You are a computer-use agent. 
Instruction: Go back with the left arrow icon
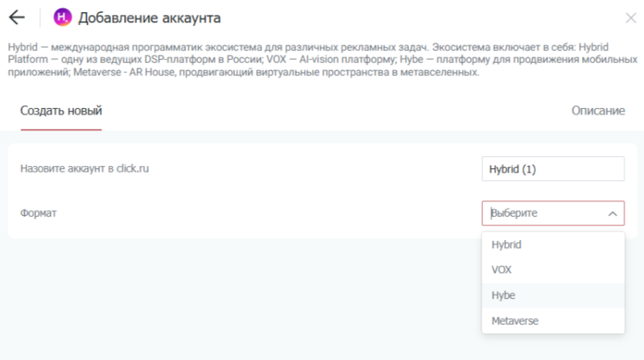pos(17,18)
